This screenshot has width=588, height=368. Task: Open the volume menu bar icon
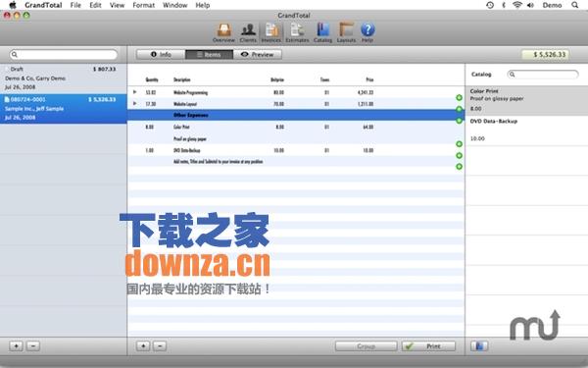pyautogui.click(x=530, y=5)
